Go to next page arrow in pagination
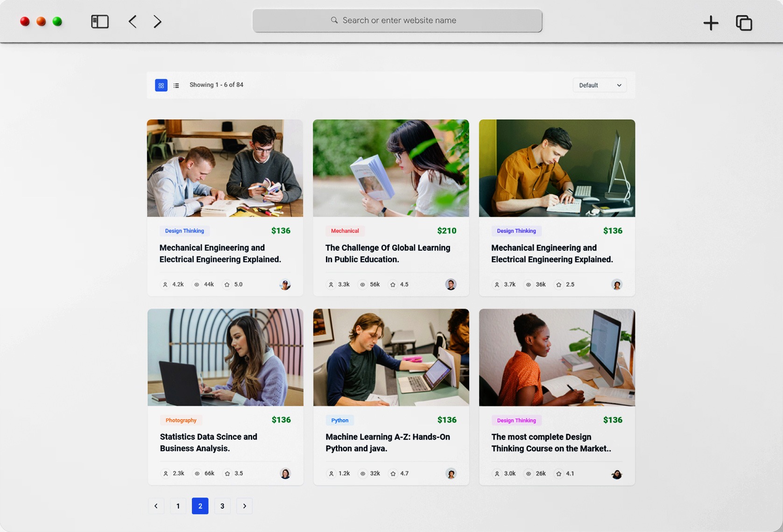This screenshot has height=532, width=783. click(x=244, y=506)
